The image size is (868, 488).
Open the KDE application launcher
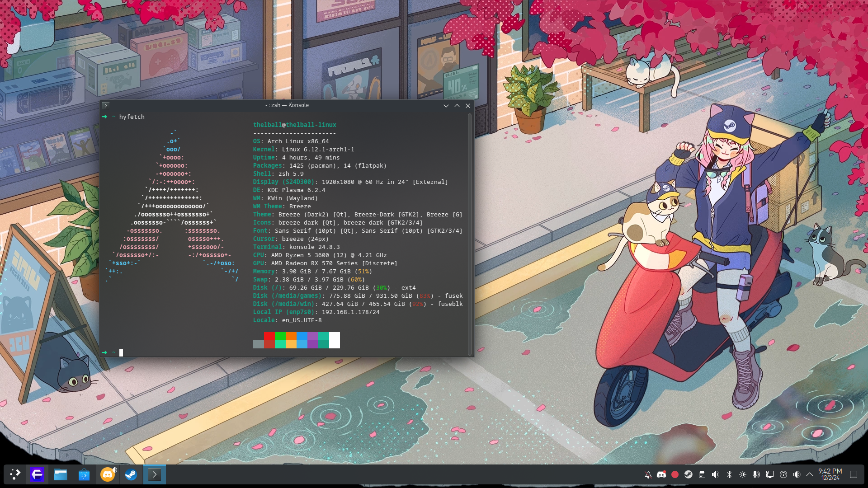[x=15, y=474]
